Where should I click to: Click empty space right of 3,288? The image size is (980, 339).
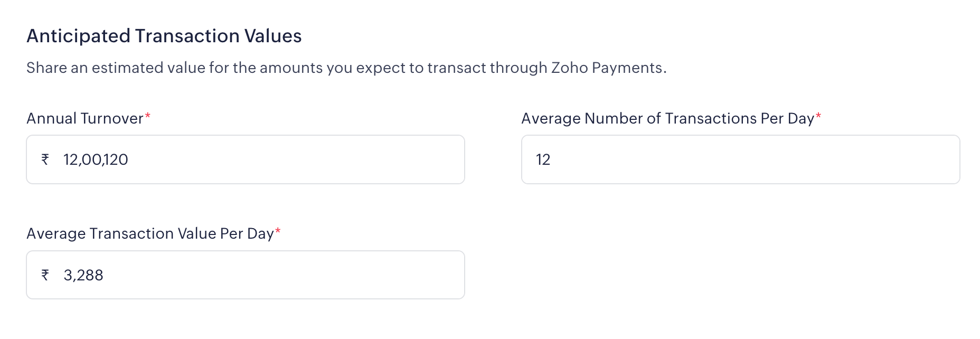point(285,275)
